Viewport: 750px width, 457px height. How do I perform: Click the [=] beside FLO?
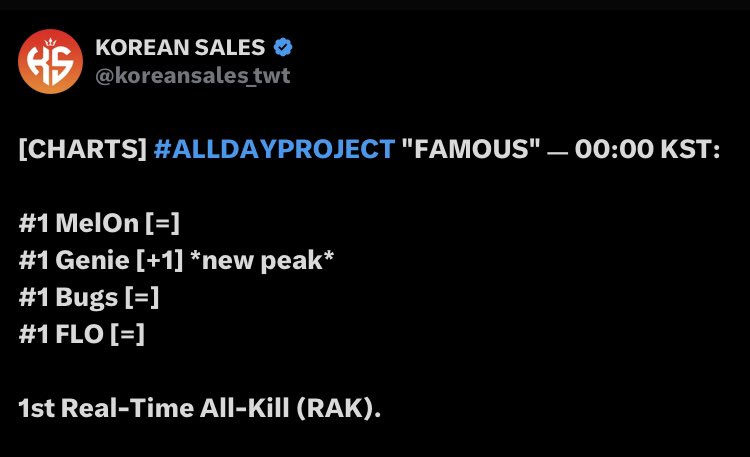click(x=128, y=334)
